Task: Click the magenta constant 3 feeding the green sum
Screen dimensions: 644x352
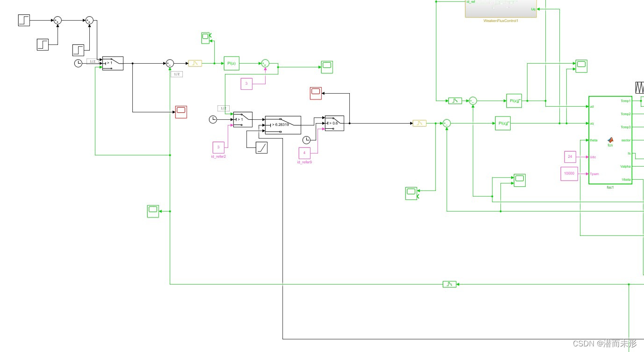Action: pyautogui.click(x=246, y=84)
